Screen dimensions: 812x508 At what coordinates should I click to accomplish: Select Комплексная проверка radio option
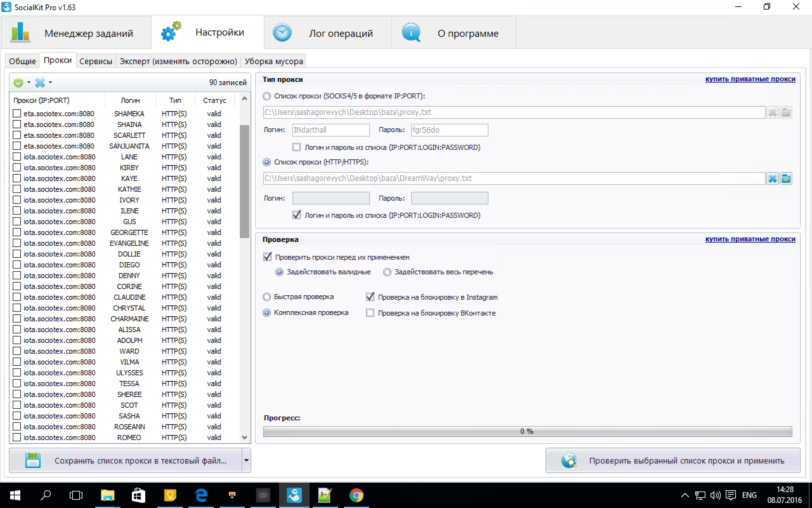(x=267, y=313)
